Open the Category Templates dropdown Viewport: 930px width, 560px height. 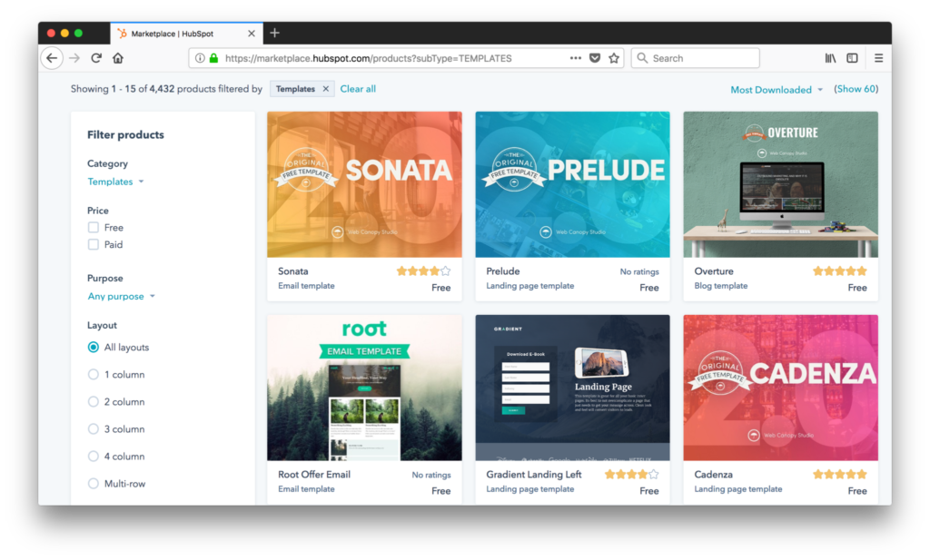click(115, 182)
